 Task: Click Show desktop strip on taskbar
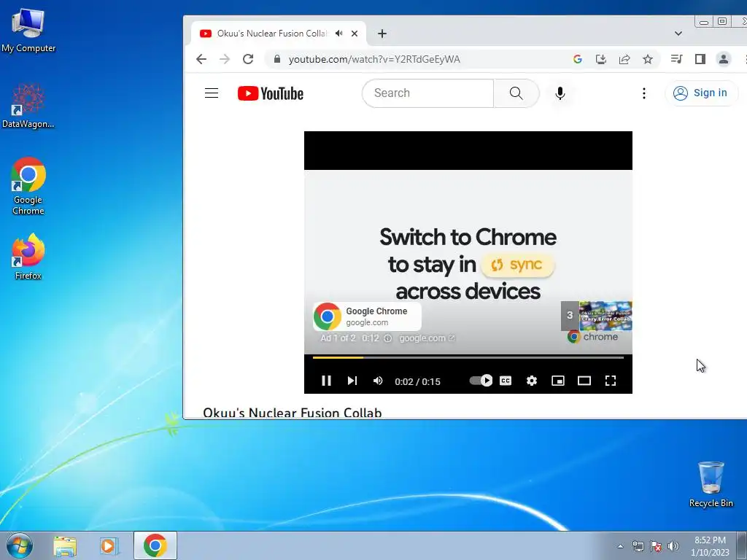click(742, 545)
